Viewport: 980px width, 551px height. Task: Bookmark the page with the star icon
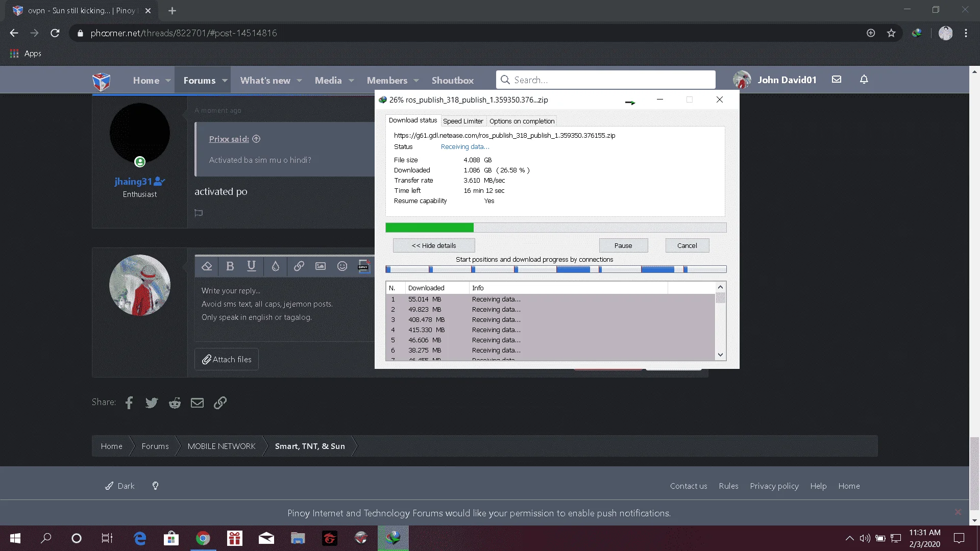891,33
